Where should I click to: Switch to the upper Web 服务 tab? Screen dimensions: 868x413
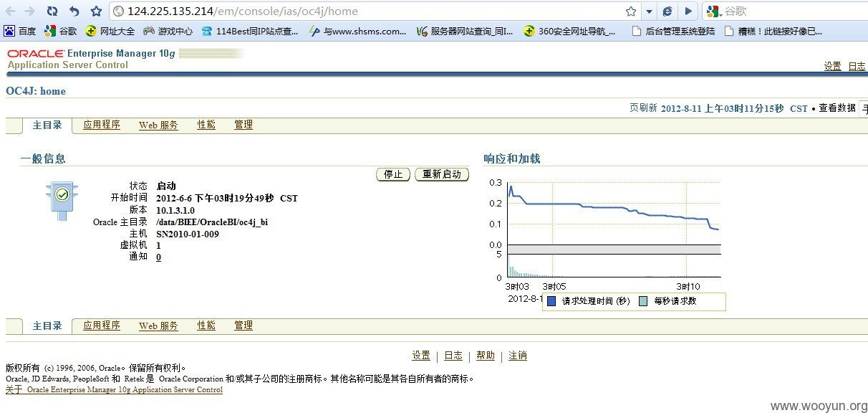[158, 125]
